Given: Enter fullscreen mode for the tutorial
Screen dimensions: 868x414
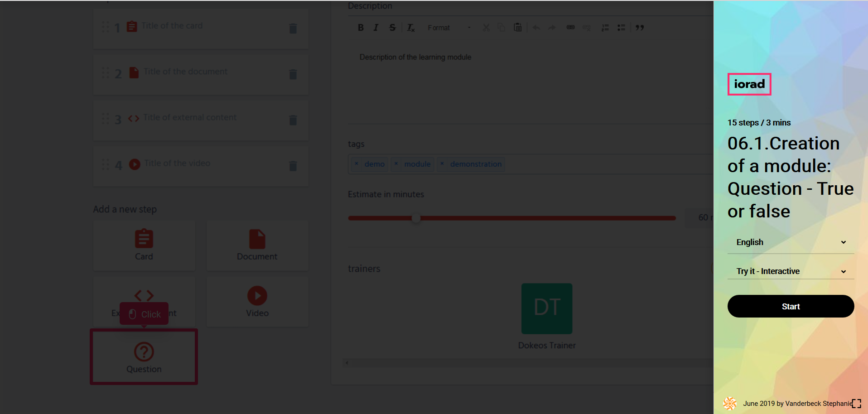Looking at the screenshot, I should tap(856, 404).
